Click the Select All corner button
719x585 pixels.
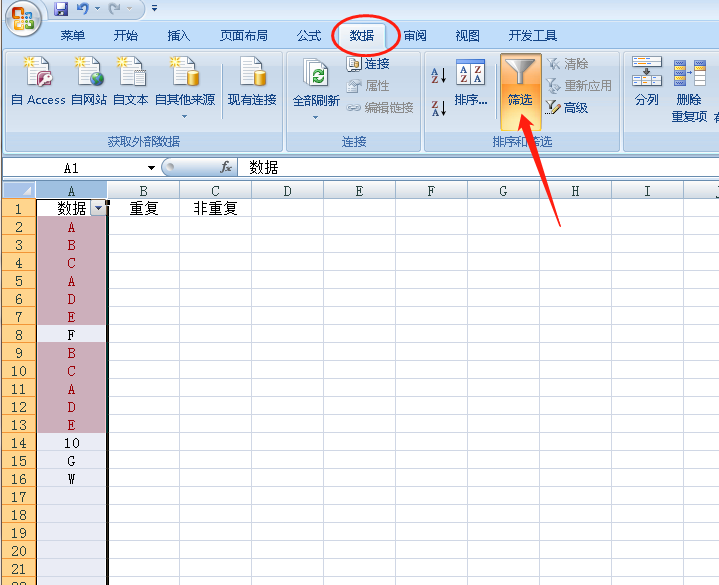click(19, 190)
